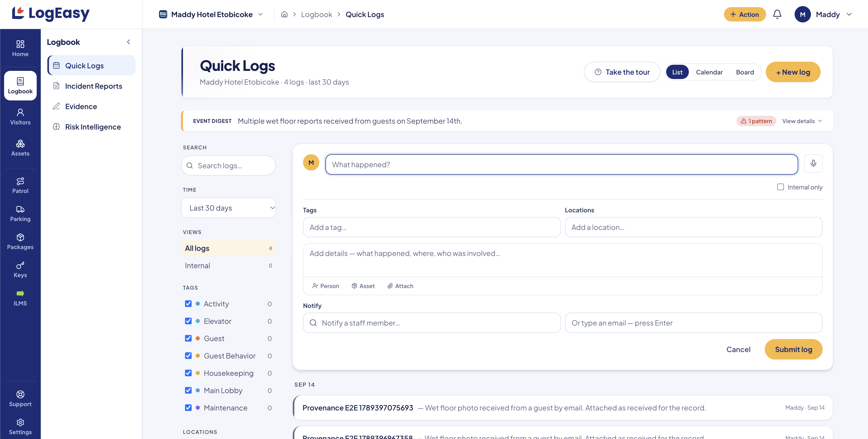Click the 1 pattern alert badge
The width and height of the screenshot is (868, 439).
point(756,121)
